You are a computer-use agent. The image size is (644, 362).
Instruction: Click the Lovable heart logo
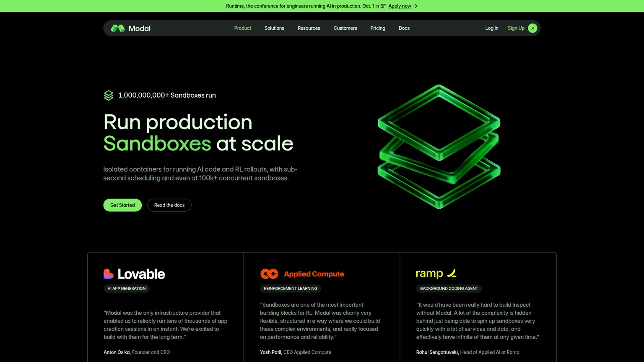point(109,274)
